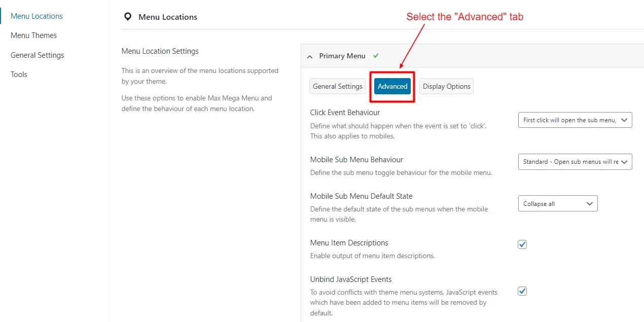Open the Click Event Behaviour dropdown

[575, 120]
